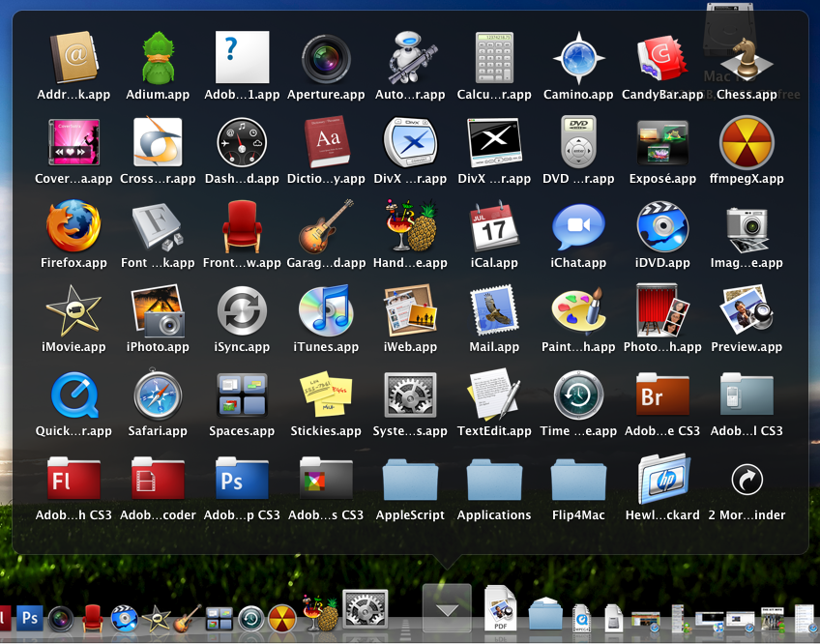This screenshot has height=644, width=820.
Task: Open Mail.app stamp icon
Action: point(494,310)
